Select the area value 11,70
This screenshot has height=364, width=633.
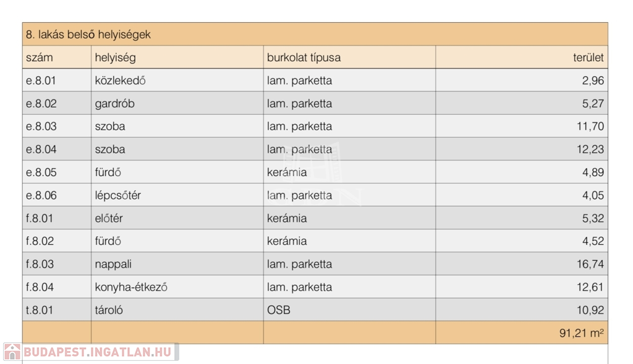pos(590,126)
